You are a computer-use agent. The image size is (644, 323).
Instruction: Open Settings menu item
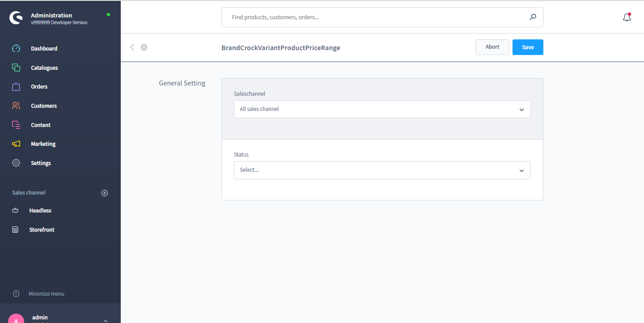41,163
